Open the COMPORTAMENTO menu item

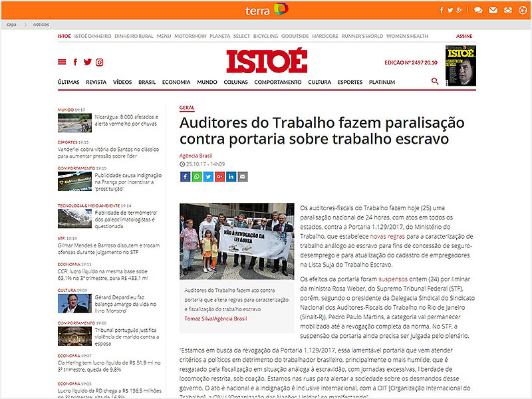(278, 82)
